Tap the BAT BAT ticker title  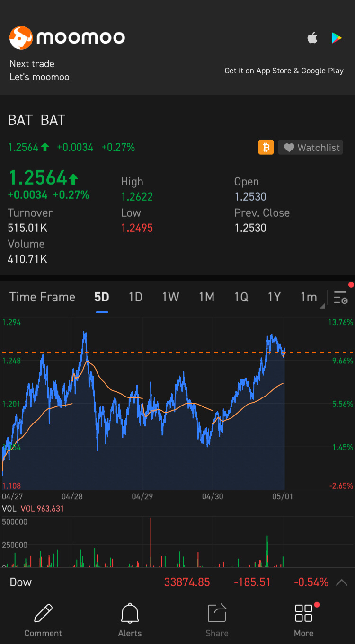point(36,120)
